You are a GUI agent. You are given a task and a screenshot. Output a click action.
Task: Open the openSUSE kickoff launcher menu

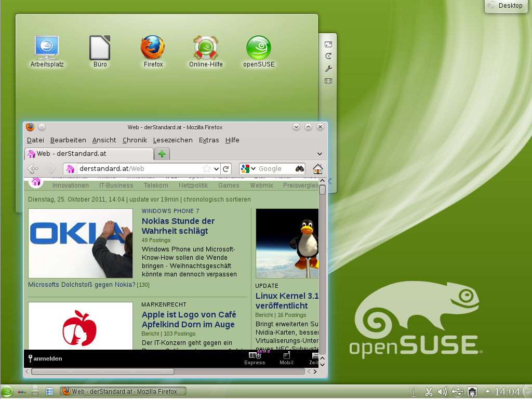[7, 392]
